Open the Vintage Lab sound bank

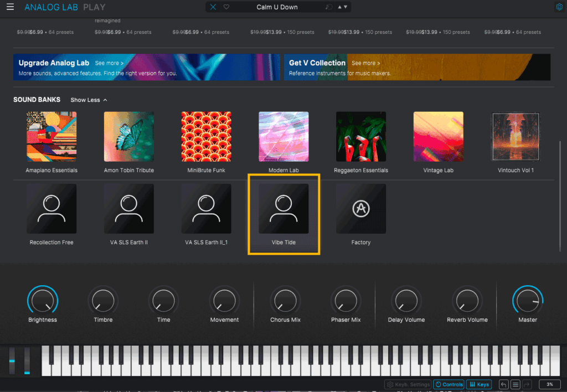point(439,142)
